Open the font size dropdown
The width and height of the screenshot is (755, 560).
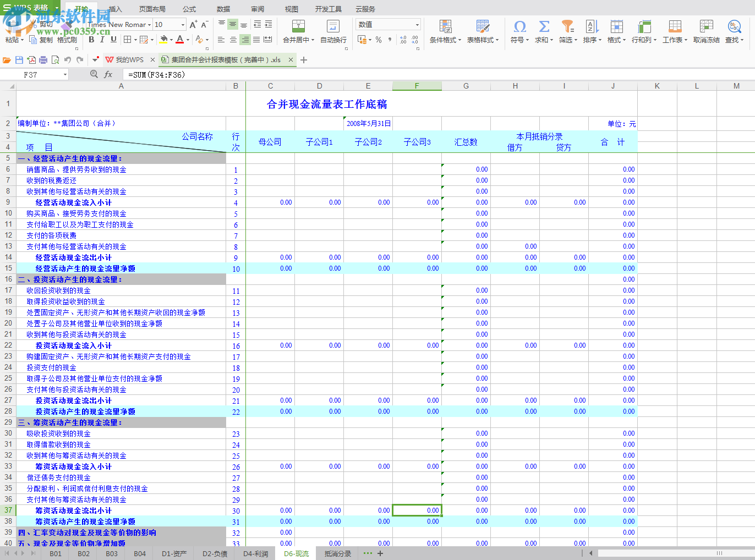coord(183,25)
